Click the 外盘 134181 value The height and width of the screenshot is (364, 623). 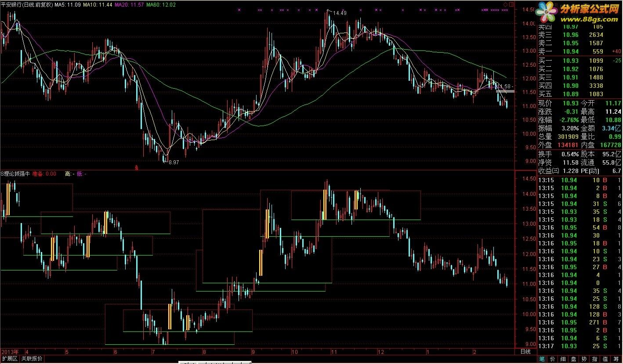(568, 145)
